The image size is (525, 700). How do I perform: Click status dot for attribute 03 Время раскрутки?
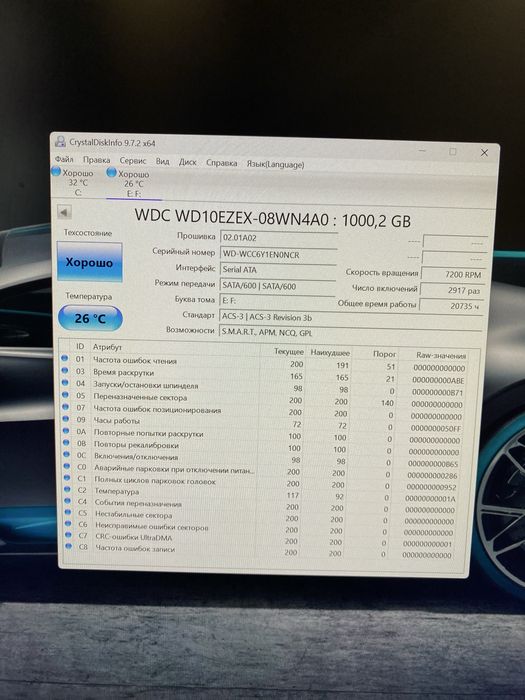pyautogui.click(x=65, y=370)
